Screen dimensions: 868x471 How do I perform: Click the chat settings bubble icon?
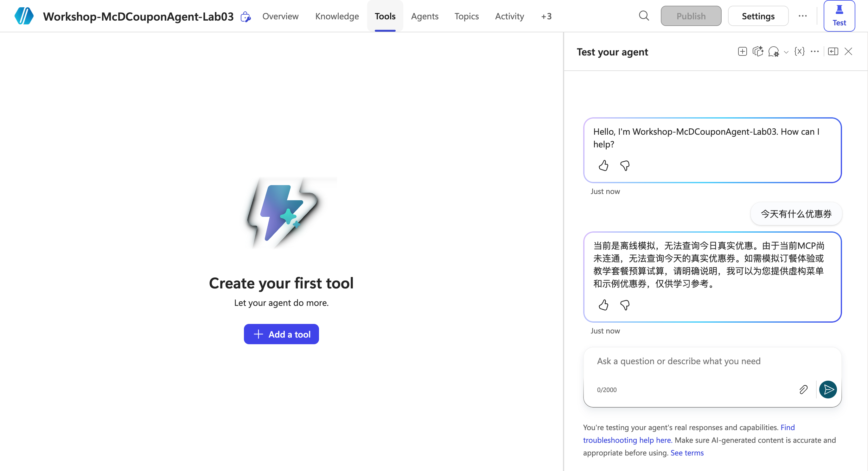pos(774,52)
